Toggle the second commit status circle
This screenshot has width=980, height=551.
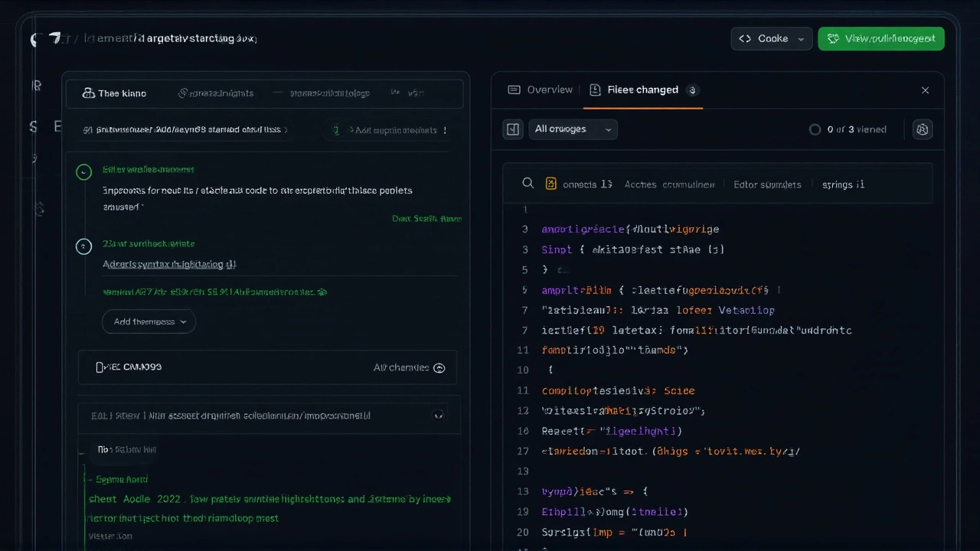point(83,246)
